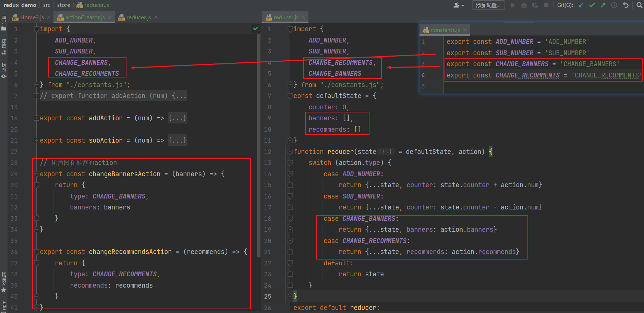The height and width of the screenshot is (313, 644).
Task: Click the Debug bug icon
Action: [x=524, y=5]
